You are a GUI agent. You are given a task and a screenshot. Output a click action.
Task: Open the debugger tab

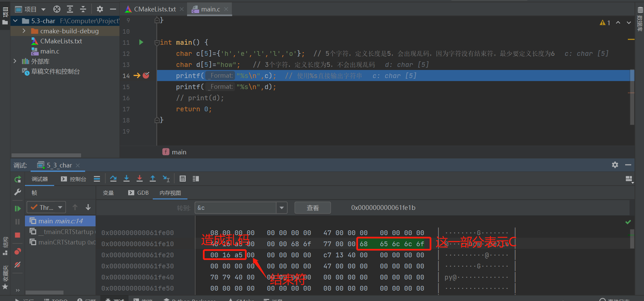click(40, 179)
